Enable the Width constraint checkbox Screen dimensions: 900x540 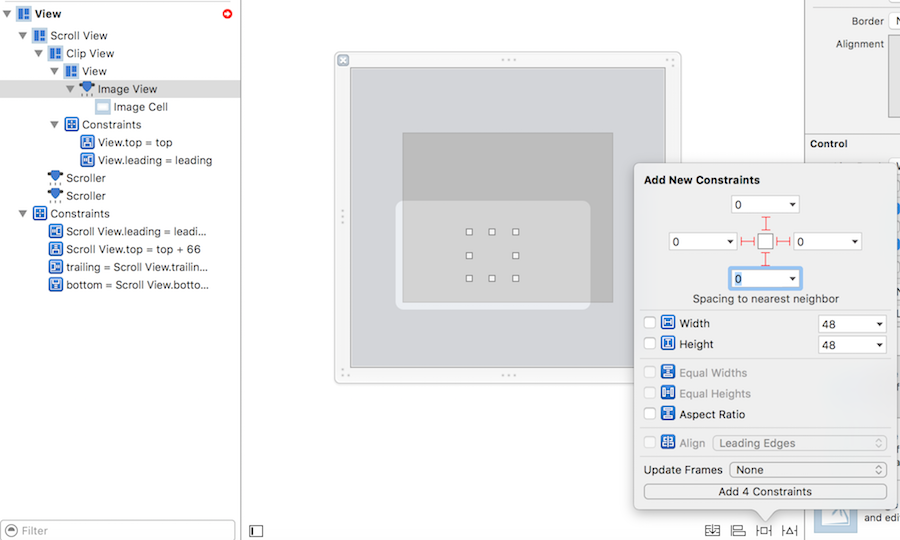(650, 323)
